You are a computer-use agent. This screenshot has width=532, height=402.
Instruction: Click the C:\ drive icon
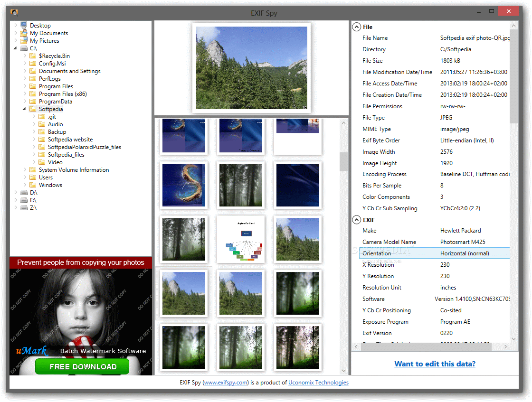pyautogui.click(x=24, y=48)
